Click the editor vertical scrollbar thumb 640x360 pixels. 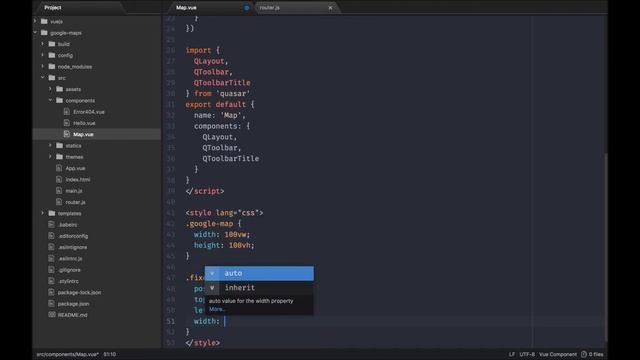click(x=606, y=247)
